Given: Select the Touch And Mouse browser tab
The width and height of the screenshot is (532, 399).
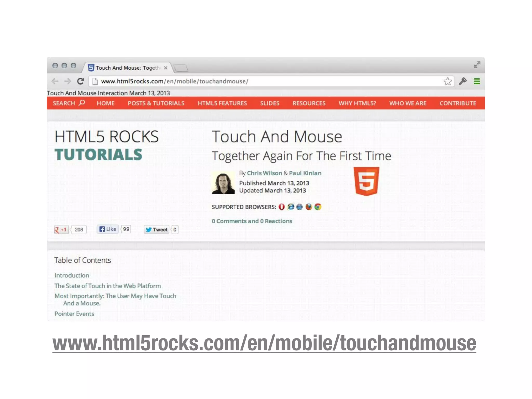Looking at the screenshot, I should coord(127,68).
